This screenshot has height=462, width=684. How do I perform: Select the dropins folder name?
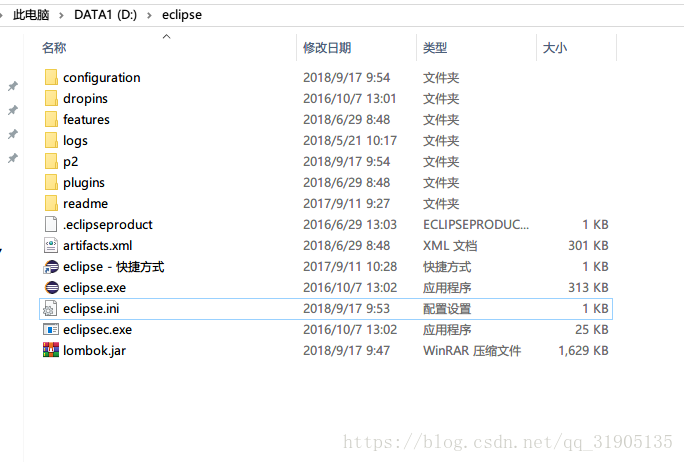pyautogui.click(x=85, y=99)
